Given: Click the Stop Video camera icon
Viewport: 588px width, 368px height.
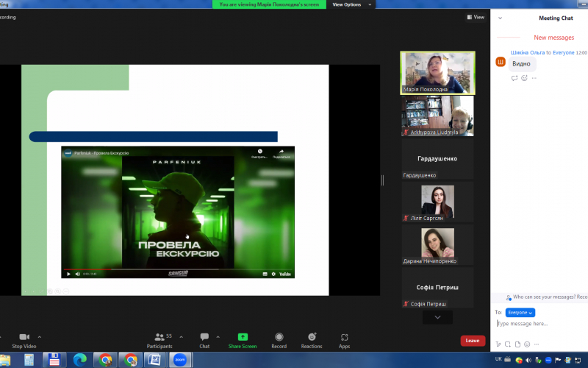Looking at the screenshot, I should tap(24, 337).
